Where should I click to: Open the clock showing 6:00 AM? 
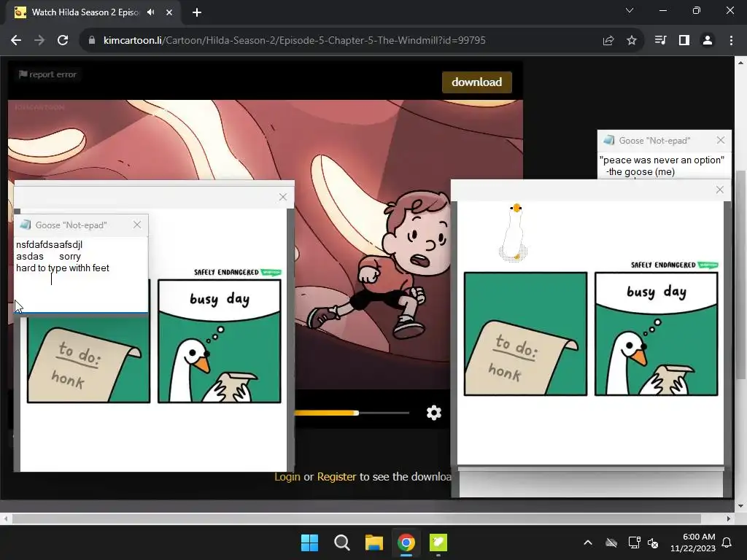693,542
